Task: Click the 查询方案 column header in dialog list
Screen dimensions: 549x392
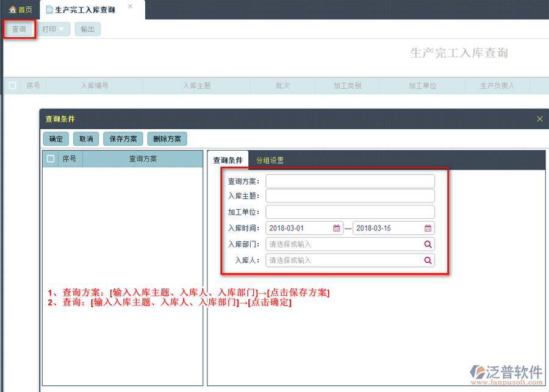Action: pyautogui.click(x=143, y=159)
